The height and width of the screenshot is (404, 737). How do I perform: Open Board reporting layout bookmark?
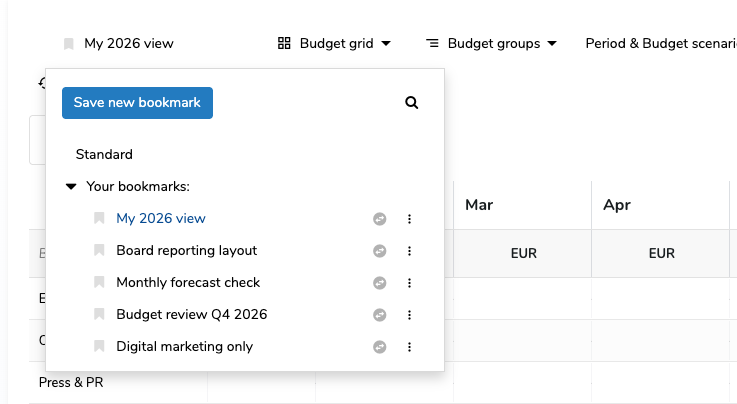(187, 250)
